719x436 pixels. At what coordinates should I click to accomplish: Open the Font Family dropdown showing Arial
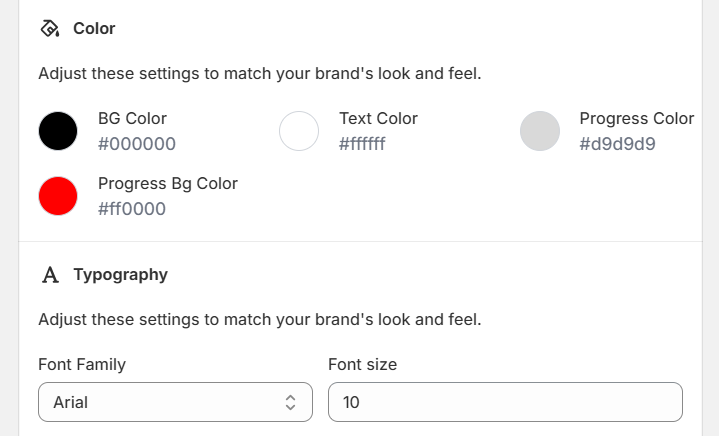(x=160, y=402)
